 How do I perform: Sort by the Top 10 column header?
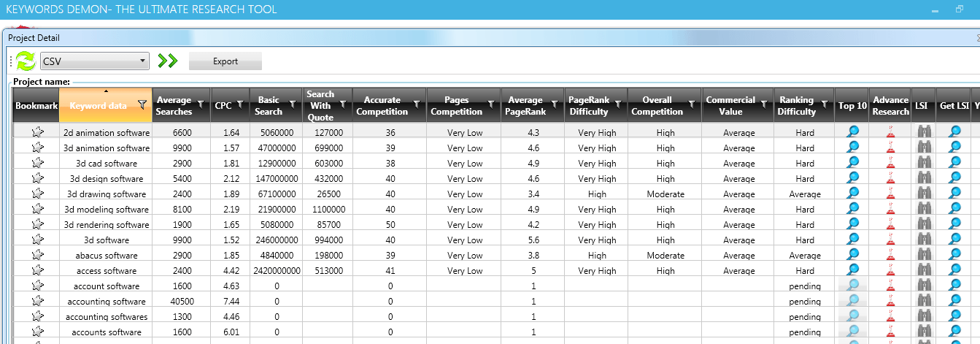852,105
